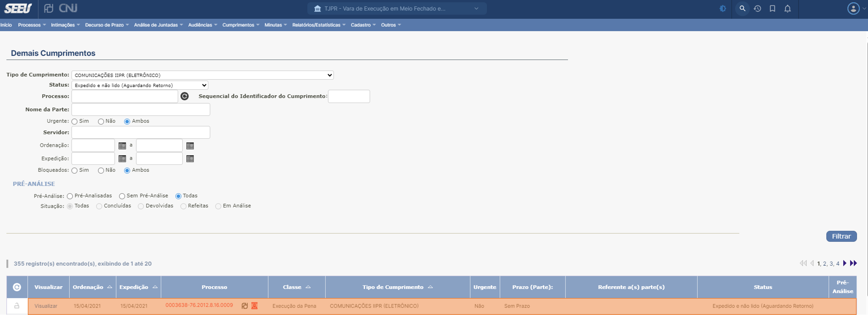This screenshot has width=868, height=315.
Task: Select Bloqueados Ambos radio
Action: [127, 171]
